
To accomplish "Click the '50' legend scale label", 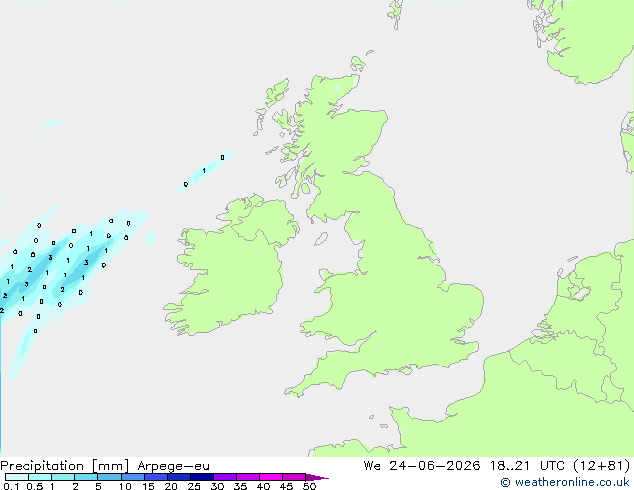I will (x=309, y=486).
